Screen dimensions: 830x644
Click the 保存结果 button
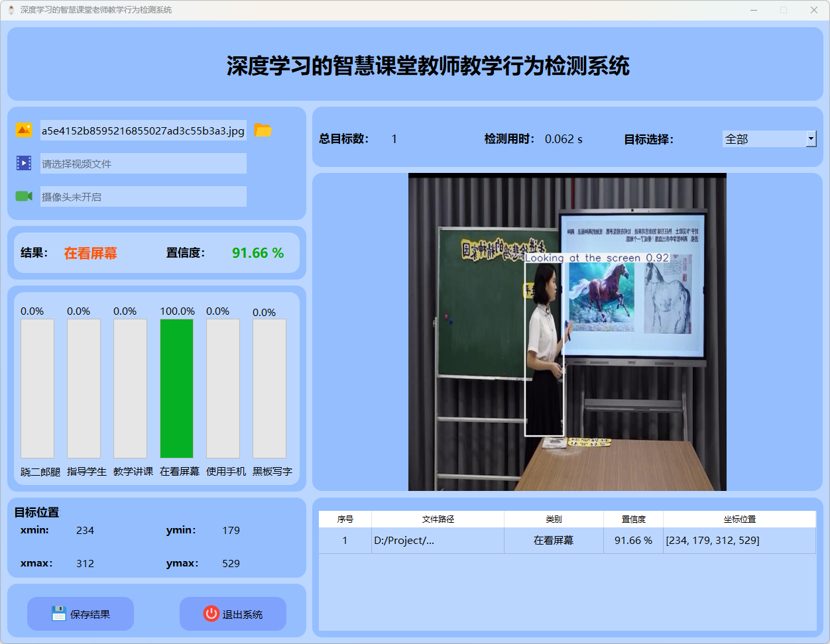point(81,614)
